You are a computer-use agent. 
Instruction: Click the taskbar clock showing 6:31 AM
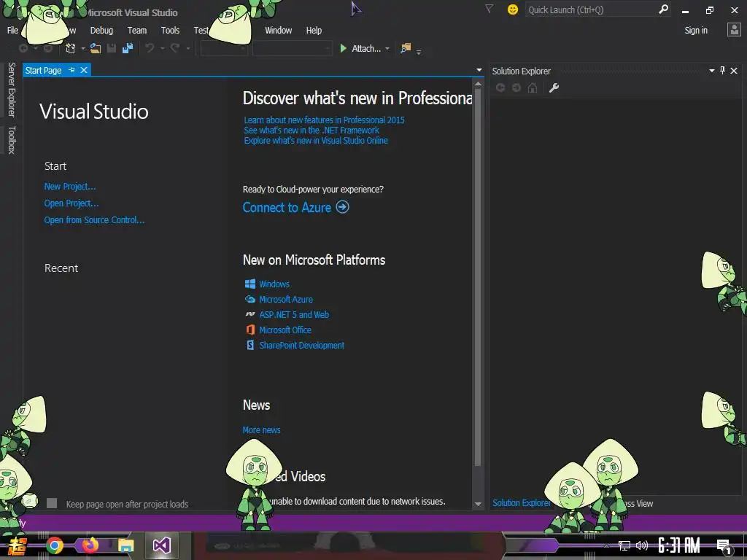click(679, 545)
